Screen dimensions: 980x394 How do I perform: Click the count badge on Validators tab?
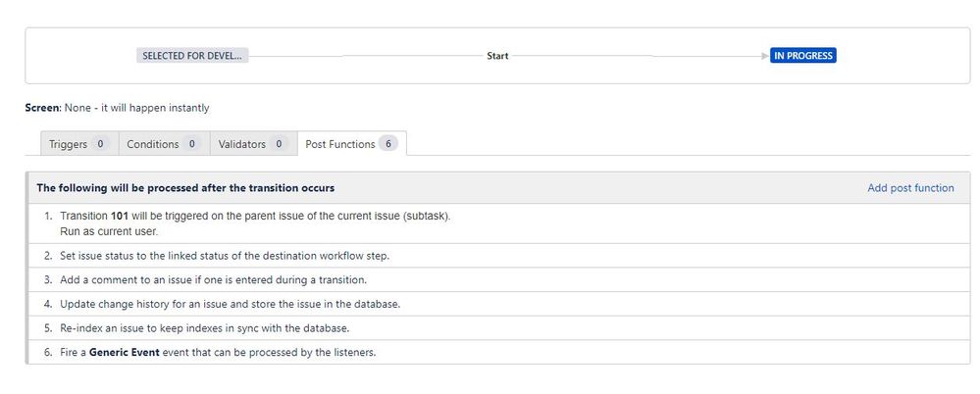pyautogui.click(x=279, y=144)
